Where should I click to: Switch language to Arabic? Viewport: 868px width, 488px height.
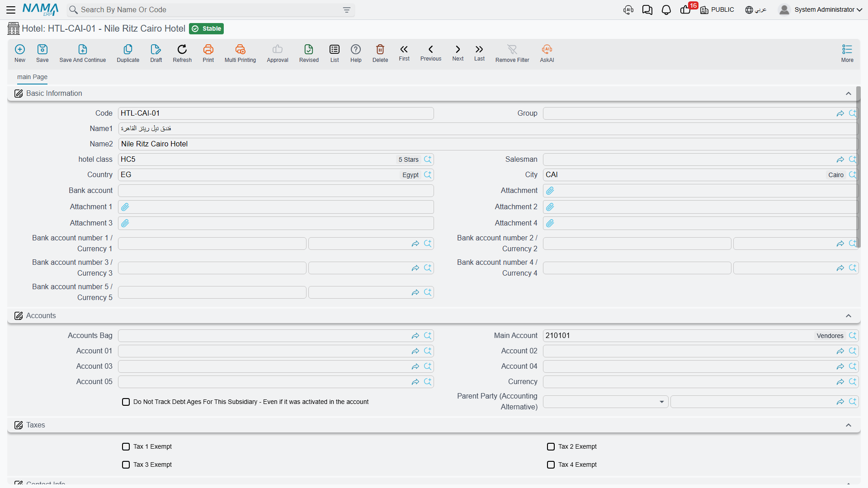point(756,9)
